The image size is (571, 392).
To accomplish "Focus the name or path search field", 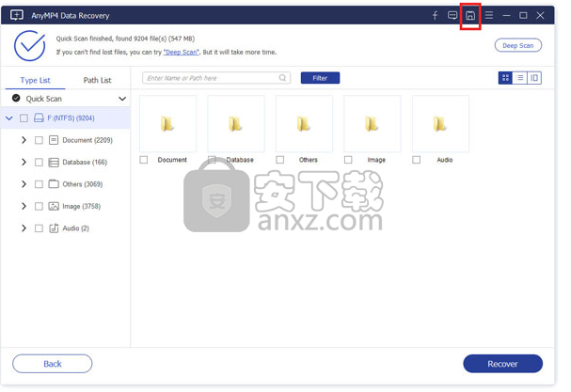I will [216, 77].
